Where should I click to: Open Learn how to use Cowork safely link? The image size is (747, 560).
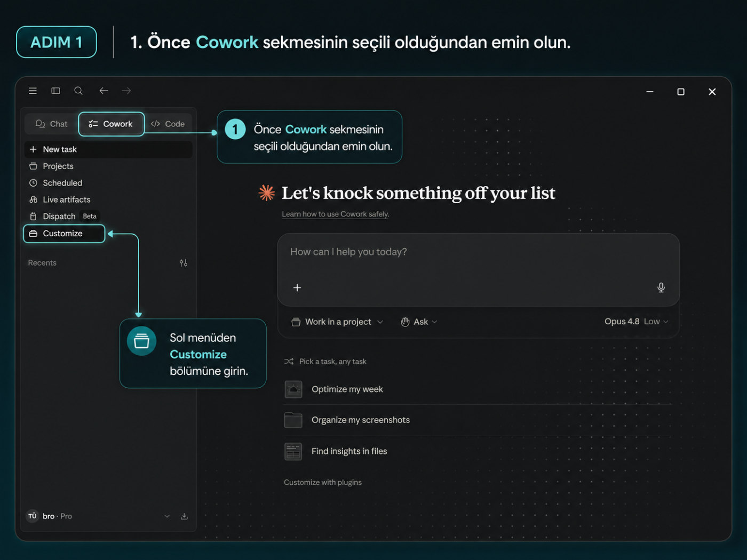[x=336, y=214]
